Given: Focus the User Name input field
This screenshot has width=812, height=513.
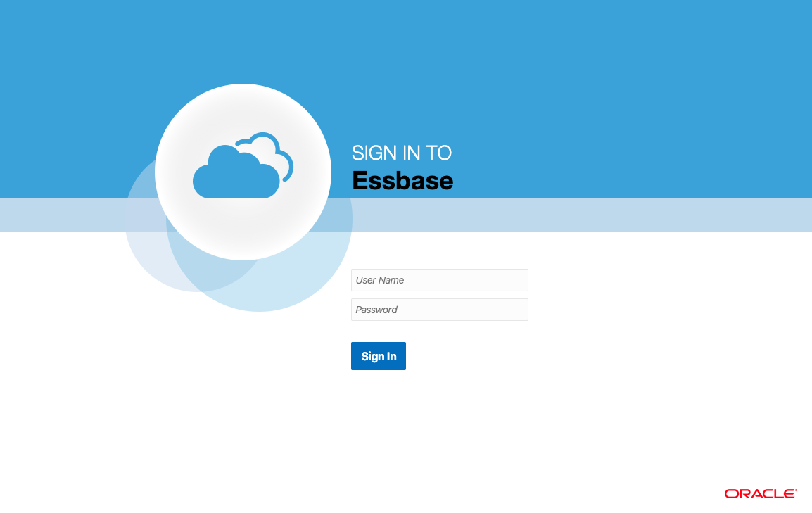Looking at the screenshot, I should point(439,280).
